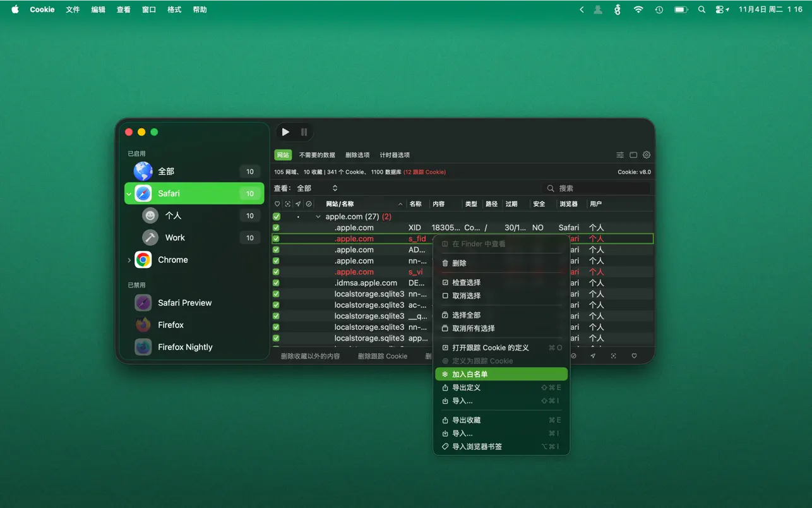Image resolution: width=812 pixels, height=508 pixels.
Task: Click the 删除收藏以外的内容 button
Action: tap(309, 356)
